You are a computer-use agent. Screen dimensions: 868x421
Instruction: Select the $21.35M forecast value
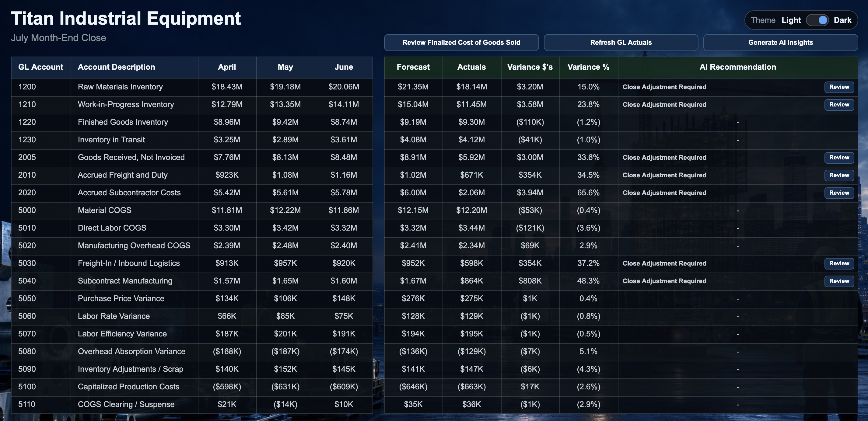413,87
